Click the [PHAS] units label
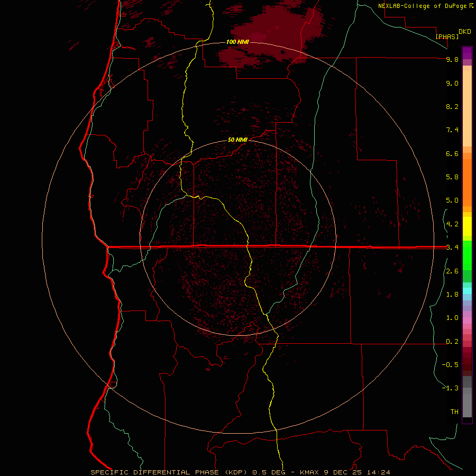This screenshot has width=476, height=476. click(x=447, y=36)
